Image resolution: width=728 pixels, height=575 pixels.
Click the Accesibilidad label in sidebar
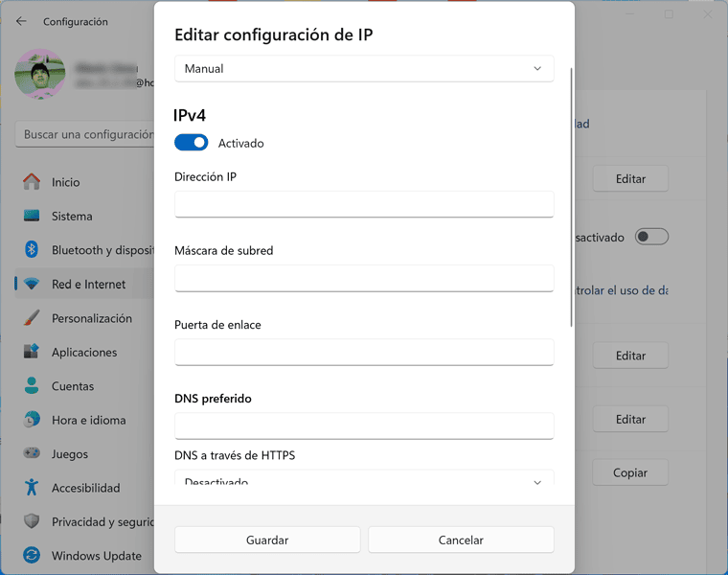86,488
